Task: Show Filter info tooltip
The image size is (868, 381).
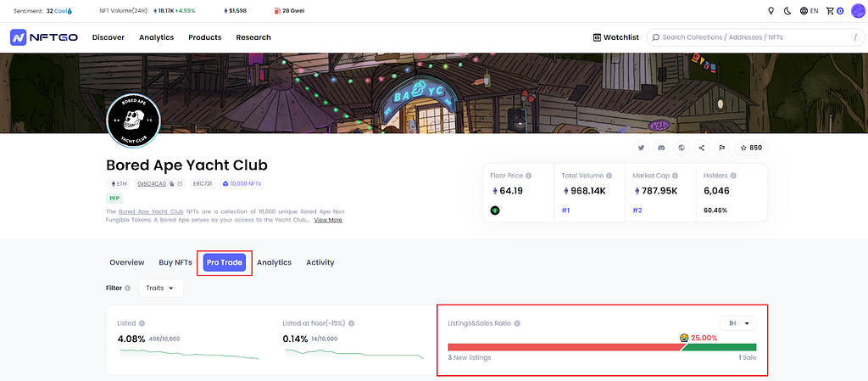Action: click(128, 288)
